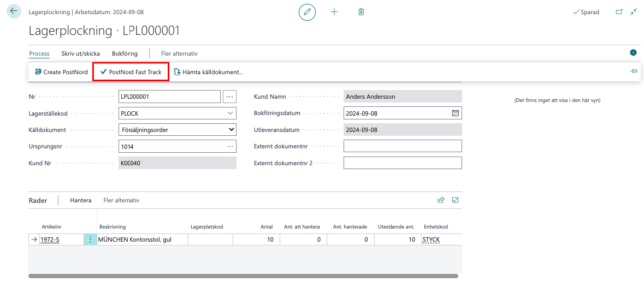The image size is (644, 300).
Task: Open page in new window icon
Action: (x=619, y=12)
